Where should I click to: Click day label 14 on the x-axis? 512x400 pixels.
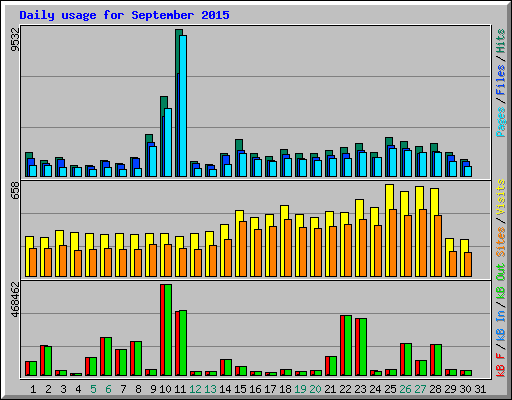pos(225,389)
